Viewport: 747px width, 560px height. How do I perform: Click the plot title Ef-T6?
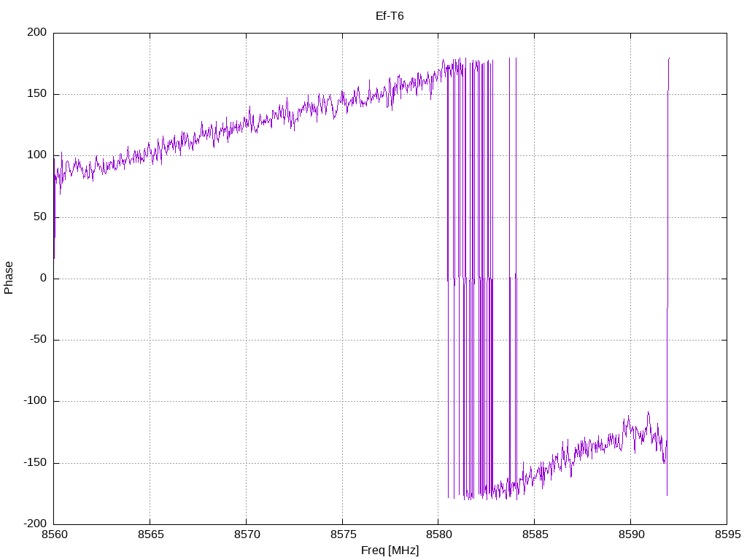(x=390, y=16)
